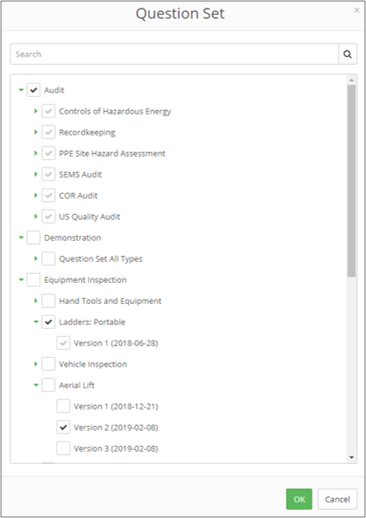Collapse the Aerial Lift node

tap(36, 385)
